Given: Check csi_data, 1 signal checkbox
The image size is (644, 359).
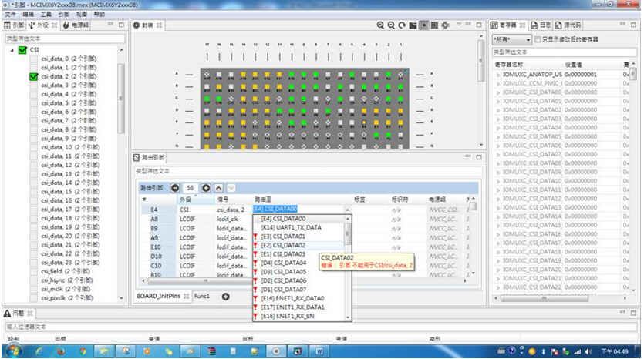Looking at the screenshot, I should (34, 68).
